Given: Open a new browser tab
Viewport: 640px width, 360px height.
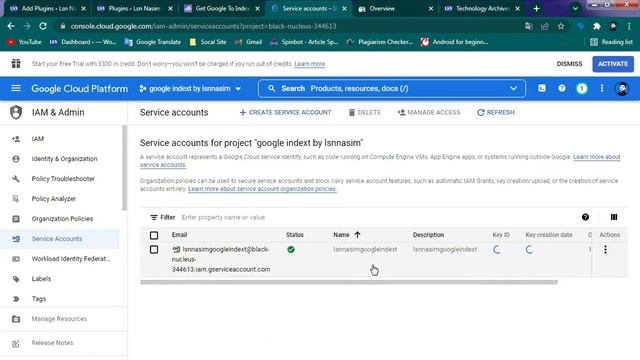Looking at the screenshot, I should click(536, 9).
